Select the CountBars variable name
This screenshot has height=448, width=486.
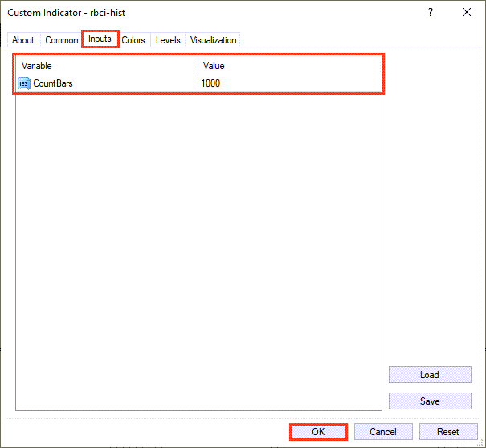coord(54,83)
